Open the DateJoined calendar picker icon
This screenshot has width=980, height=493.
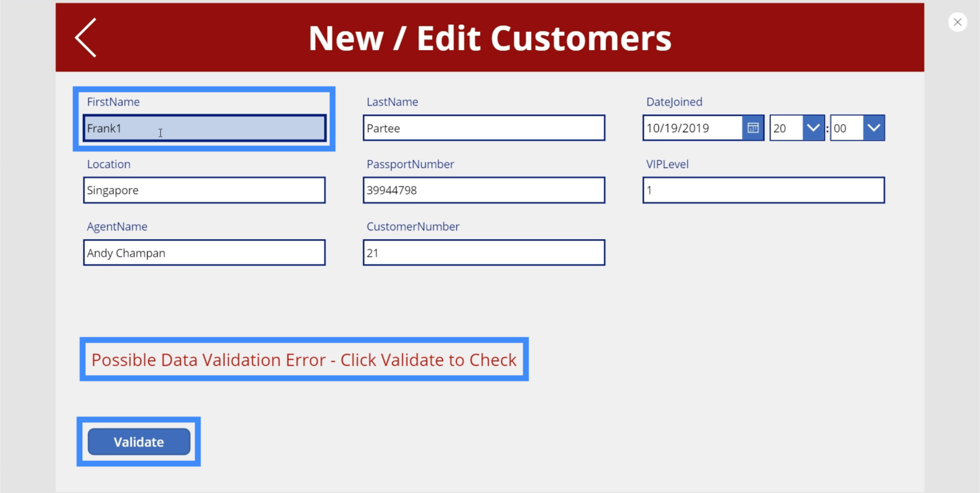pos(753,128)
